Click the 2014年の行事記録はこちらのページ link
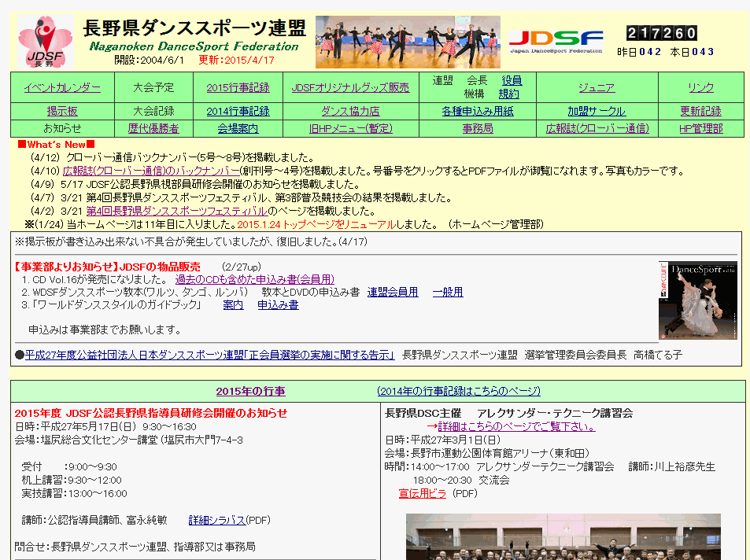 coord(458,391)
